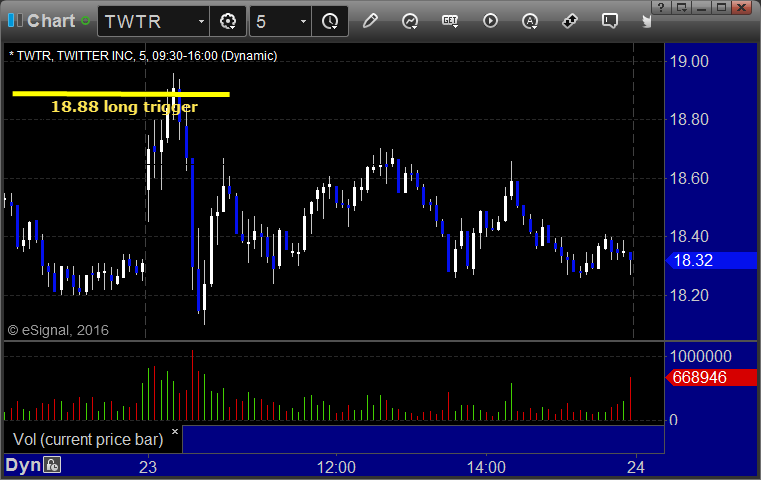Open the circled A alerts menu

pyautogui.click(x=529, y=21)
